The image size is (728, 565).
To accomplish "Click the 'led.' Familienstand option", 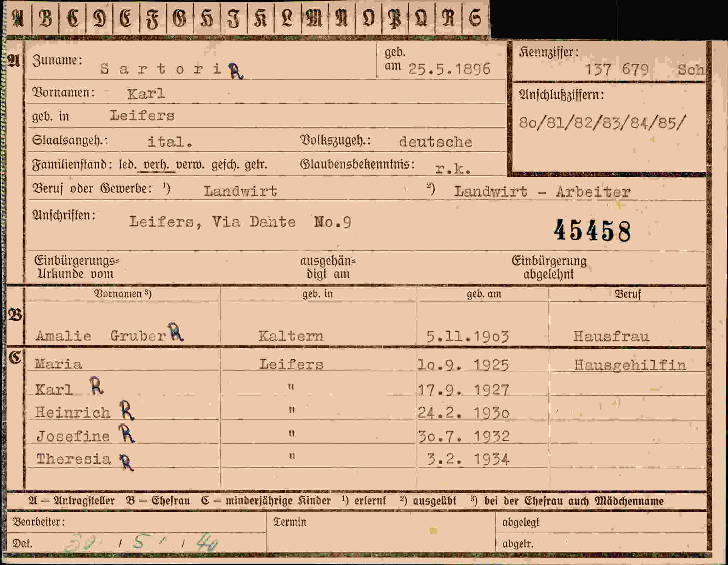I will pos(128,165).
